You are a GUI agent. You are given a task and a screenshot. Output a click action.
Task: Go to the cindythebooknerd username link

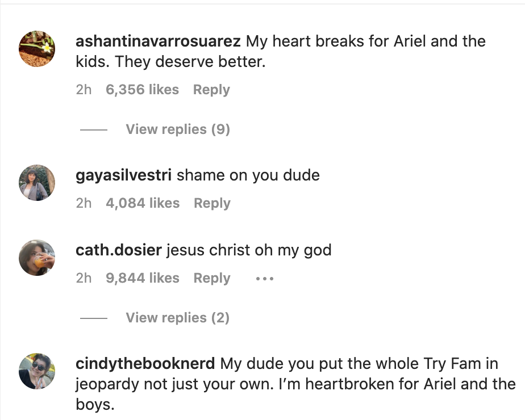[145, 364]
